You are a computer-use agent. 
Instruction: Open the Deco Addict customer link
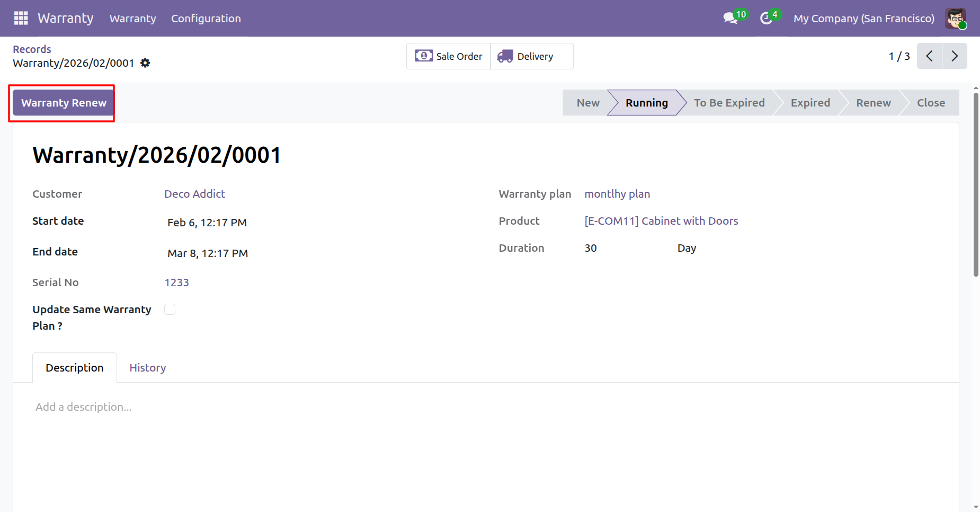point(194,194)
